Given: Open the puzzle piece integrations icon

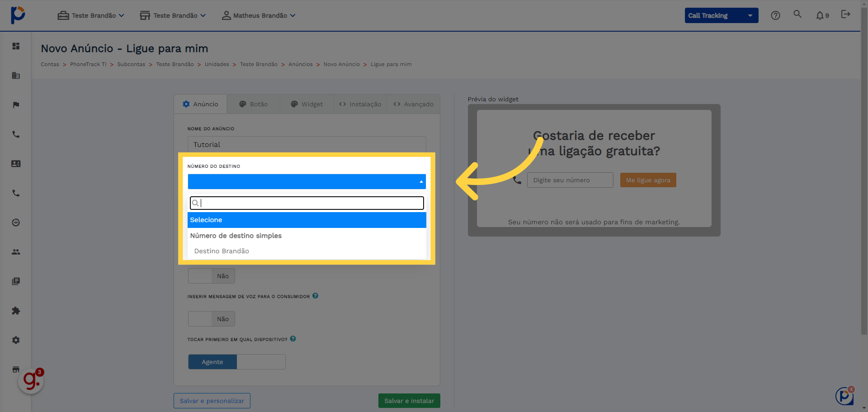Looking at the screenshot, I should (16, 311).
